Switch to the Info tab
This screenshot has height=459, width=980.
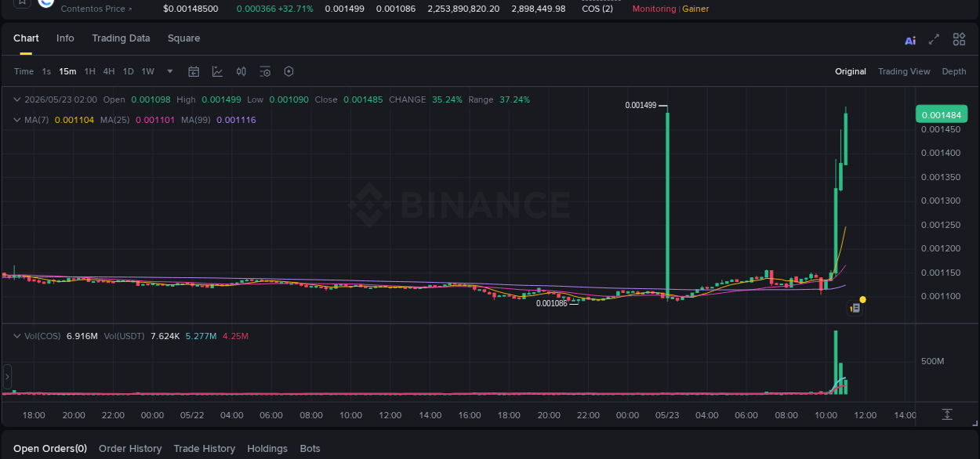(65, 38)
